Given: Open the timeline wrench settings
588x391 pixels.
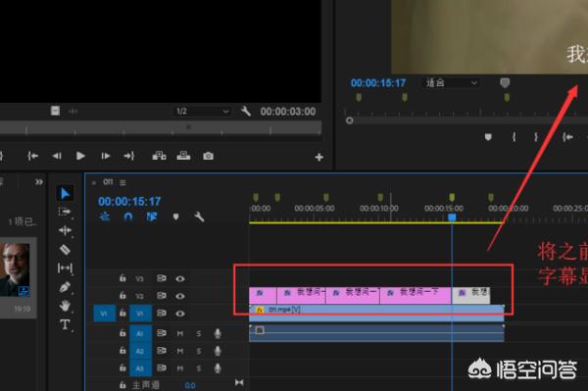Looking at the screenshot, I should (x=199, y=217).
